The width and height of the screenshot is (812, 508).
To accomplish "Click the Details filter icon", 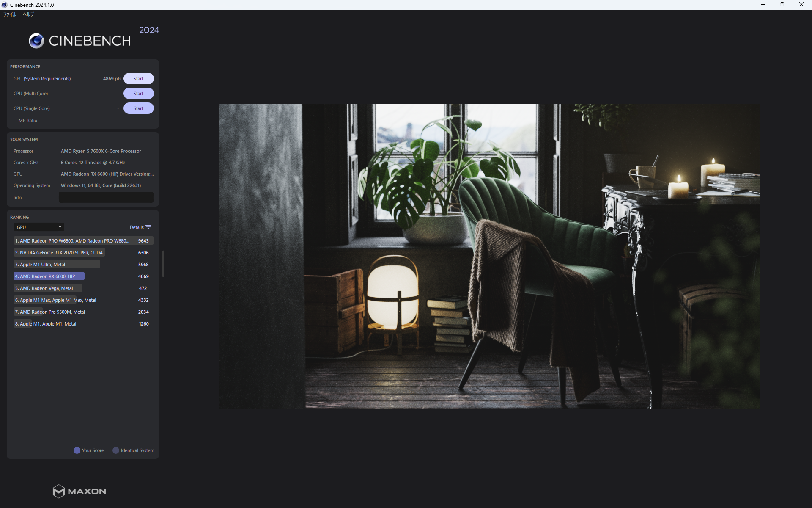I will [148, 227].
